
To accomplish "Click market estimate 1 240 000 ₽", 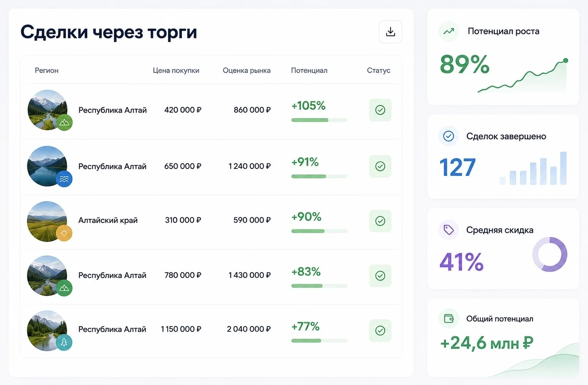I will (249, 166).
